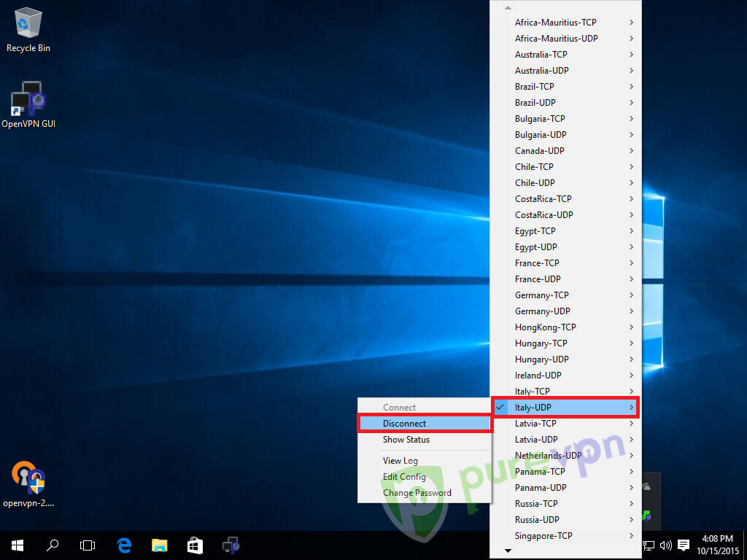747x560 pixels.
Task: Open the Action Center notifications icon
Action: tap(684, 545)
